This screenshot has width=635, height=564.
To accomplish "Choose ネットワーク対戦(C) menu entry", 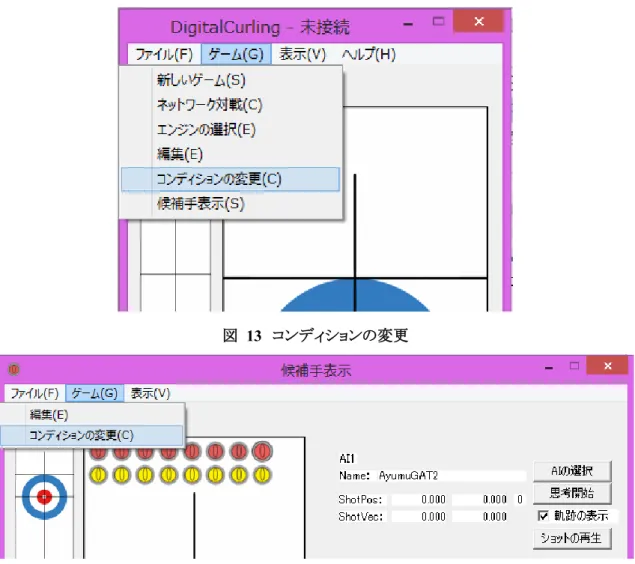I will tap(230, 105).
